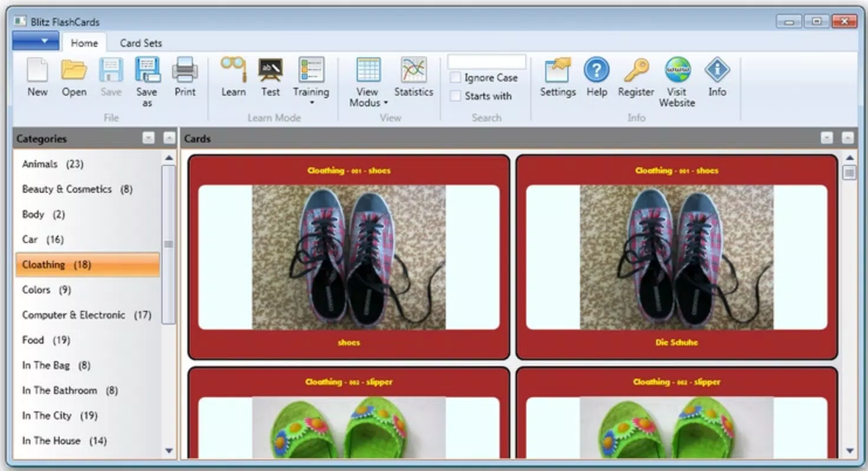The image size is (868, 471).
Task: Select the Colors (9) category
Action: pyautogui.click(x=88, y=290)
